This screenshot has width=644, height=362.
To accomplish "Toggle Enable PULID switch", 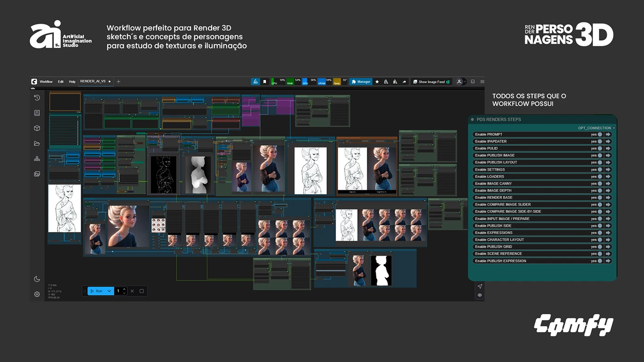I will pos(600,148).
